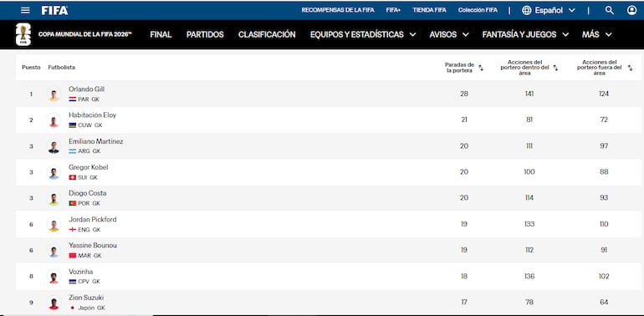Click Vozinha's player avatar
644x316 pixels.
pyautogui.click(x=54, y=277)
